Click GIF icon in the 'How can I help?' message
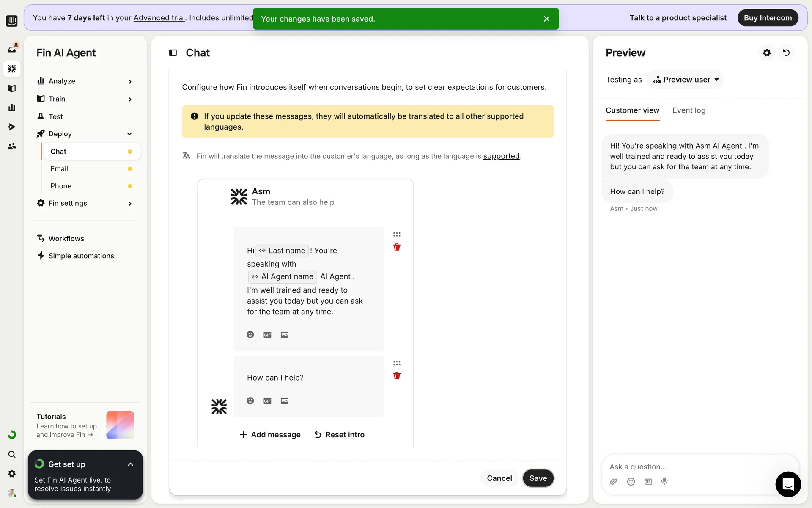812x508 pixels. pos(267,401)
